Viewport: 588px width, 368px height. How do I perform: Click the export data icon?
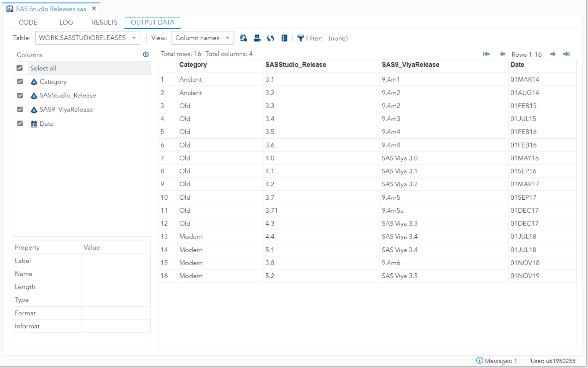[257, 38]
